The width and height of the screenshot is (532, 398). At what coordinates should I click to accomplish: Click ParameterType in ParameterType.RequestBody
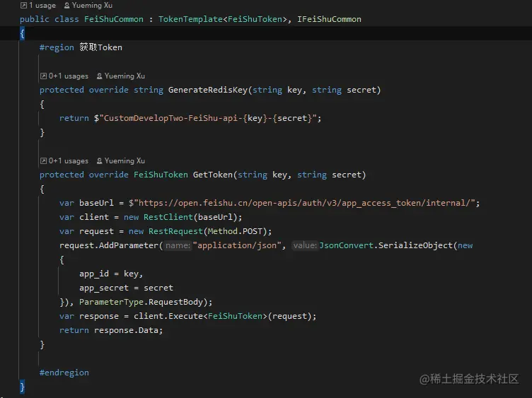[111, 302]
